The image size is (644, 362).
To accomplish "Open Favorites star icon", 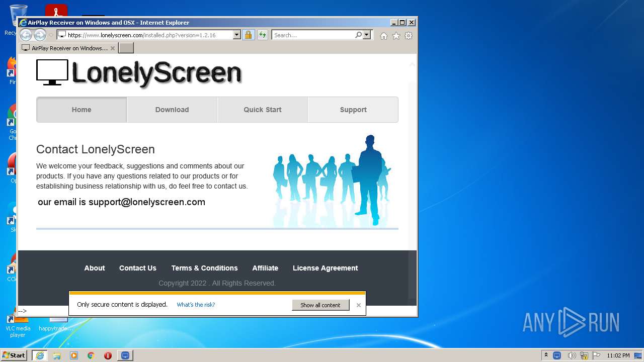I will (x=396, y=36).
